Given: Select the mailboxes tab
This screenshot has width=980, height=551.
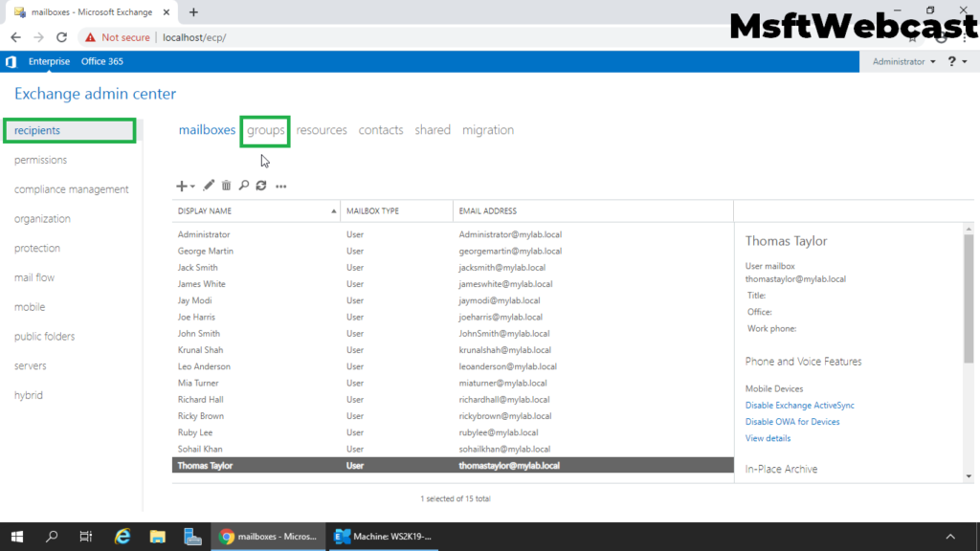Looking at the screenshot, I should 207,130.
